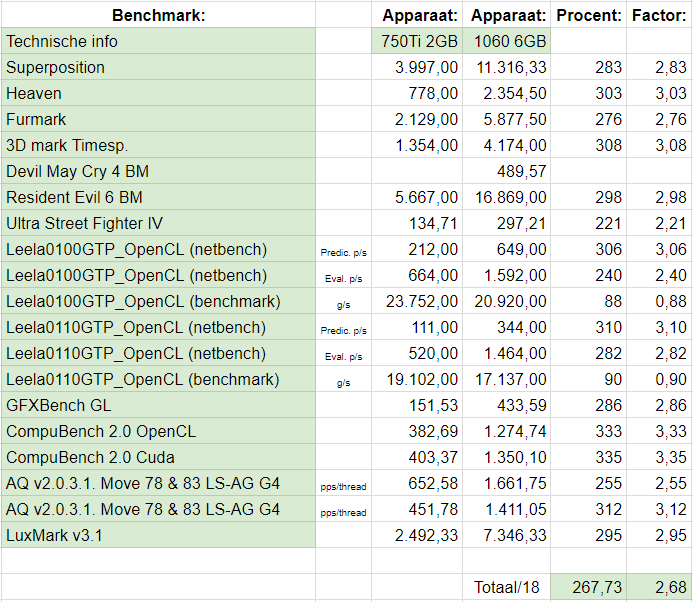Select the cell with 489,57

[x=506, y=171]
